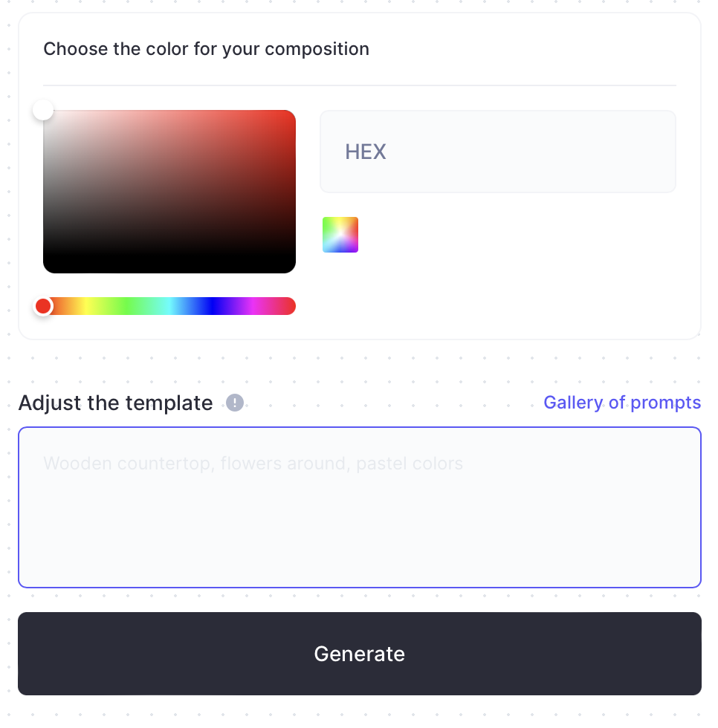Click the white picker handle in color area
Viewport: 718px width, 728px height.
tap(43, 111)
